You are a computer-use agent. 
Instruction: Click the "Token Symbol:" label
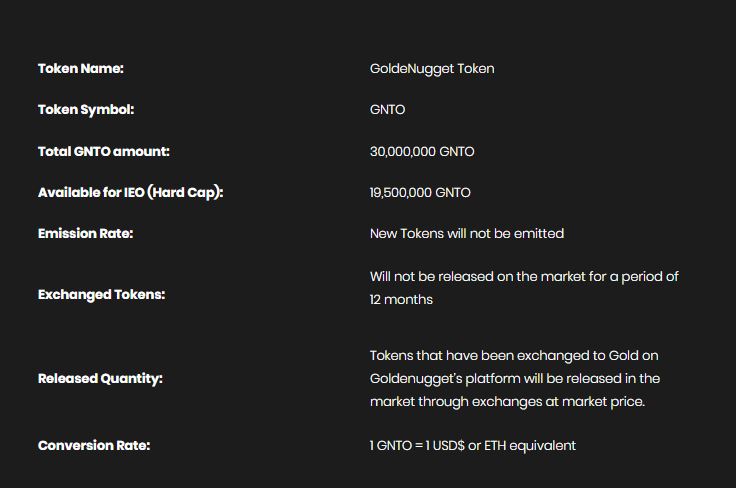tap(86, 110)
